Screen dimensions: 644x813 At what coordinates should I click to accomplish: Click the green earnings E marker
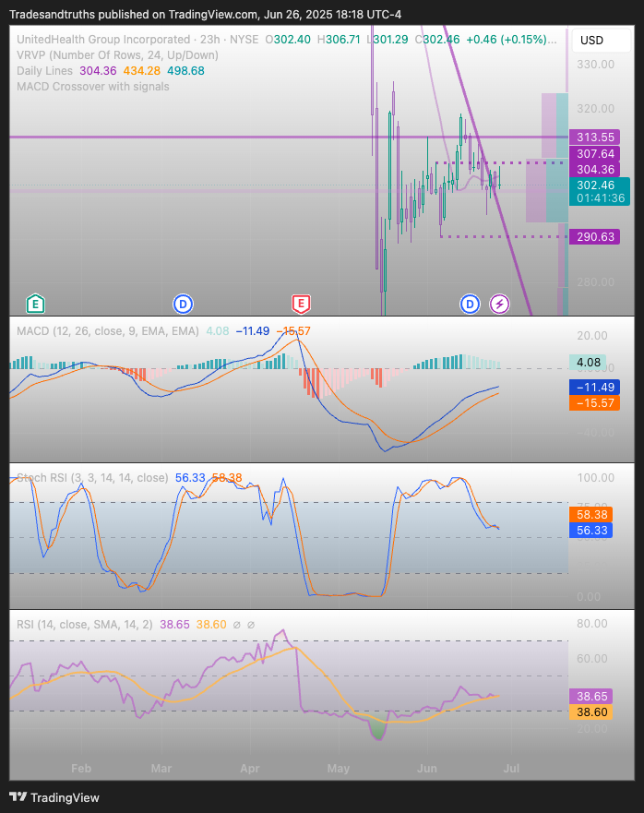click(x=36, y=304)
